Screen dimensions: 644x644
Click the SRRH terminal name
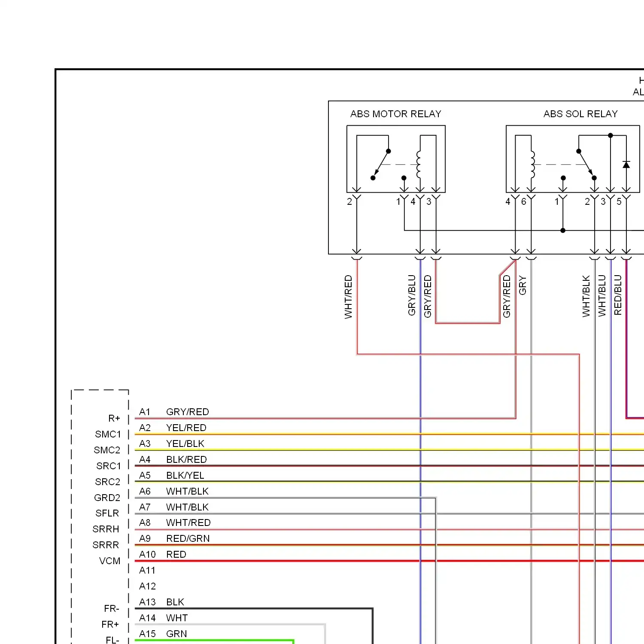click(106, 529)
